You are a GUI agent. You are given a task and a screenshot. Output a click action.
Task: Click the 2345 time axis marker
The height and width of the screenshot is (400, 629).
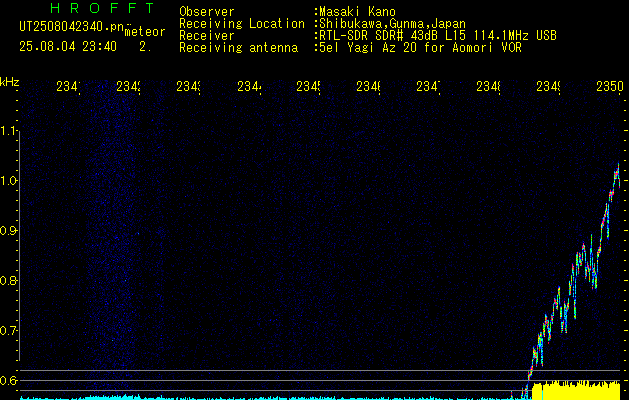308,86
